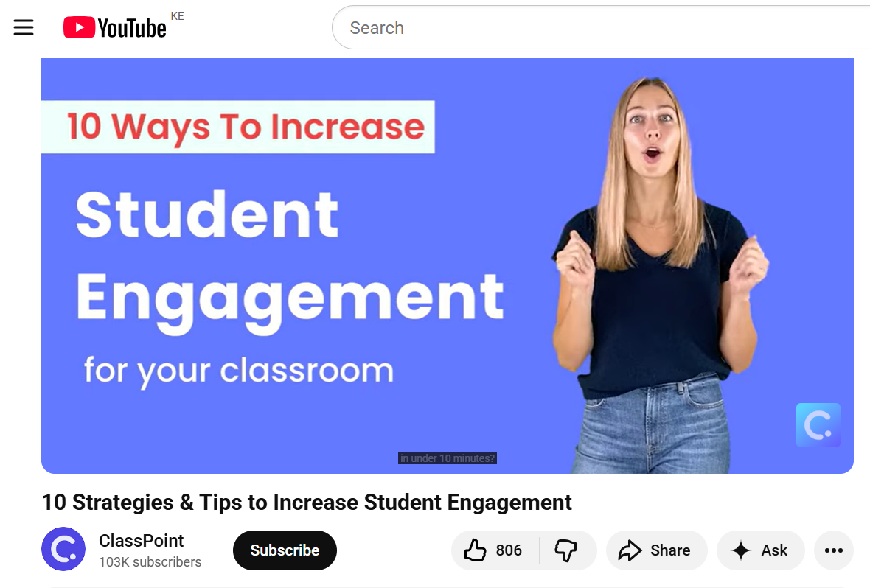Image resolution: width=870 pixels, height=588 pixels.
Task: Open the ClassPoint channel avatar
Action: coord(63,549)
